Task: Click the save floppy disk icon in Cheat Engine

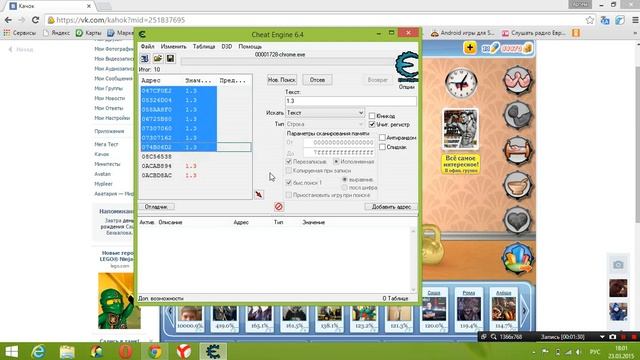Action: (170, 59)
